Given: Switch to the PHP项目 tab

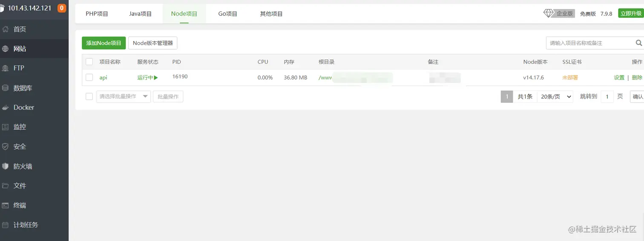Looking at the screenshot, I should click(x=97, y=14).
